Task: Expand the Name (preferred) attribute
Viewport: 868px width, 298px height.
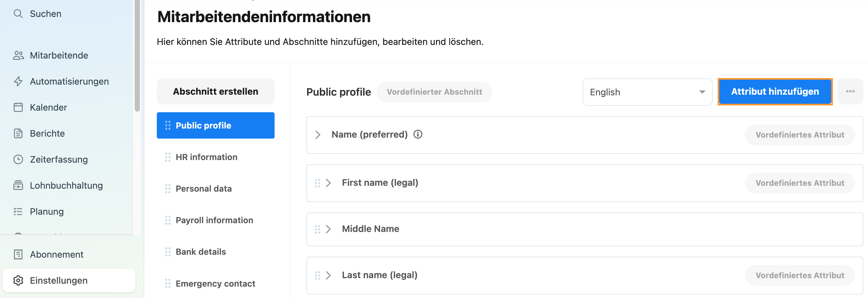Action: [318, 135]
